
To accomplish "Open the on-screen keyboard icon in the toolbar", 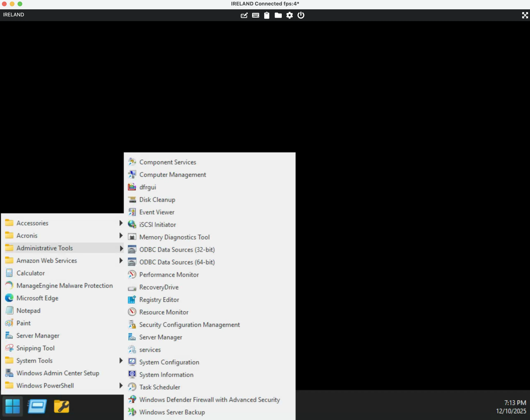I will (255, 15).
